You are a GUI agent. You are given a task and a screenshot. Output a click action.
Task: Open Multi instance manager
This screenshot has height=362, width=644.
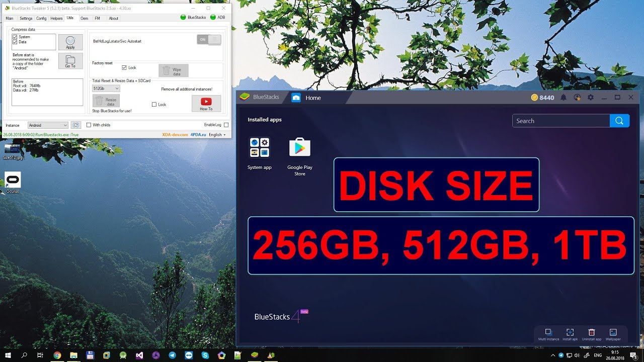(548, 334)
